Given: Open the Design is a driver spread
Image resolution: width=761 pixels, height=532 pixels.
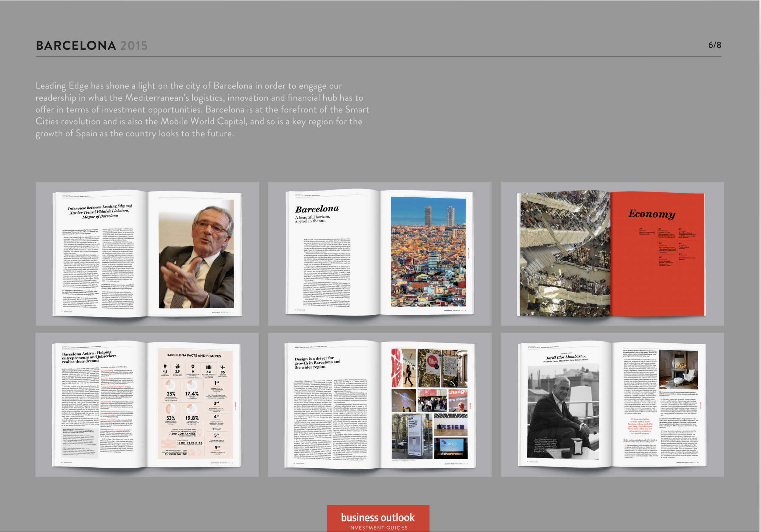Looking at the screenshot, I should click(x=380, y=404).
